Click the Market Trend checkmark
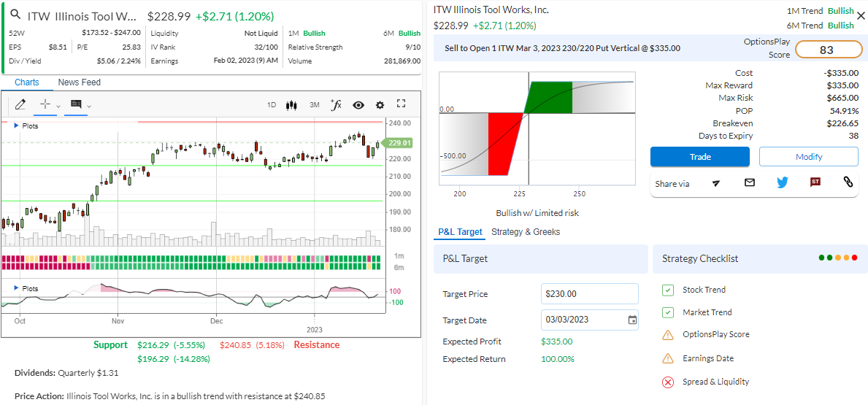Image resolution: width=868 pixels, height=405 pixels. click(x=667, y=312)
